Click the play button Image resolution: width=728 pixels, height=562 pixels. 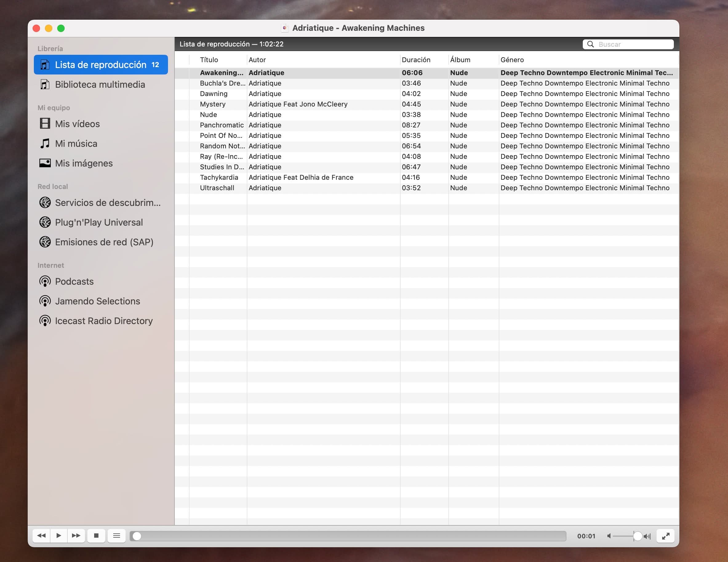pos(59,536)
